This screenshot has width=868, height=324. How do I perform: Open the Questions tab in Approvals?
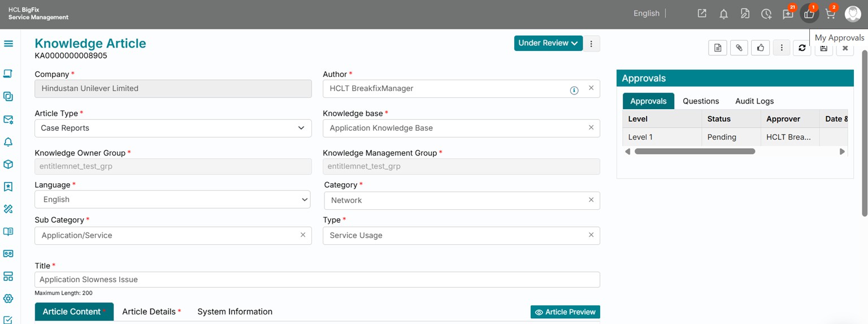(x=701, y=101)
